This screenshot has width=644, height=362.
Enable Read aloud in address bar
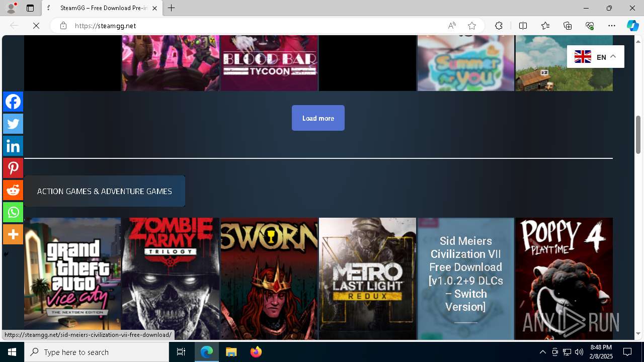pos(452,26)
